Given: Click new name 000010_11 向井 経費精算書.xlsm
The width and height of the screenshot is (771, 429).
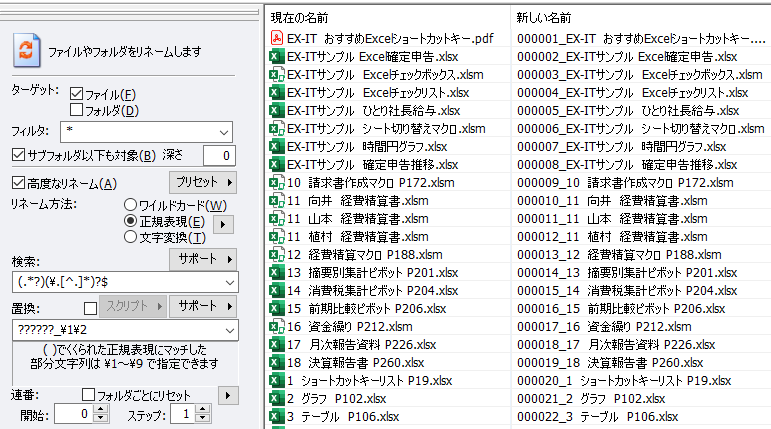Looking at the screenshot, I should (612, 201).
